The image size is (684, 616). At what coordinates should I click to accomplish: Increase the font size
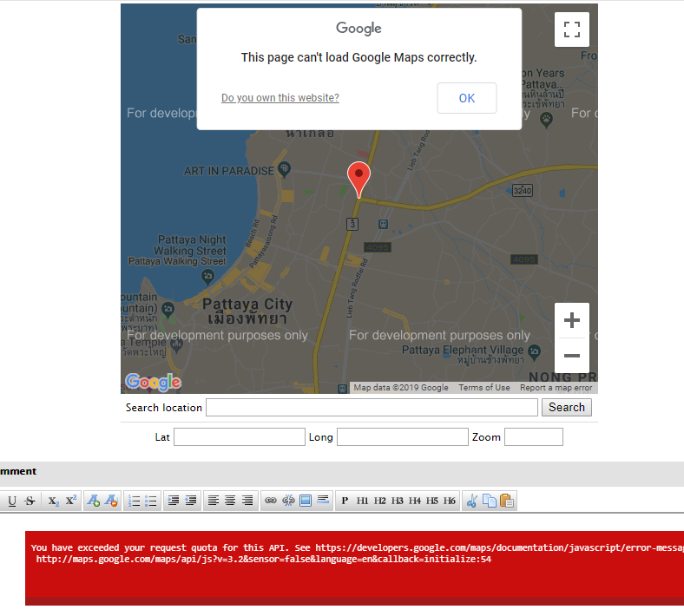click(x=93, y=501)
